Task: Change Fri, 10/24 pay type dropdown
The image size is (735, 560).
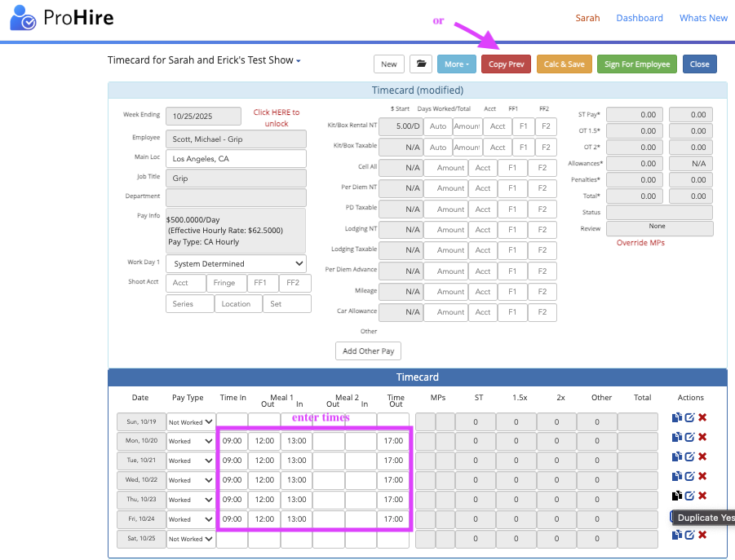Action: [191, 519]
